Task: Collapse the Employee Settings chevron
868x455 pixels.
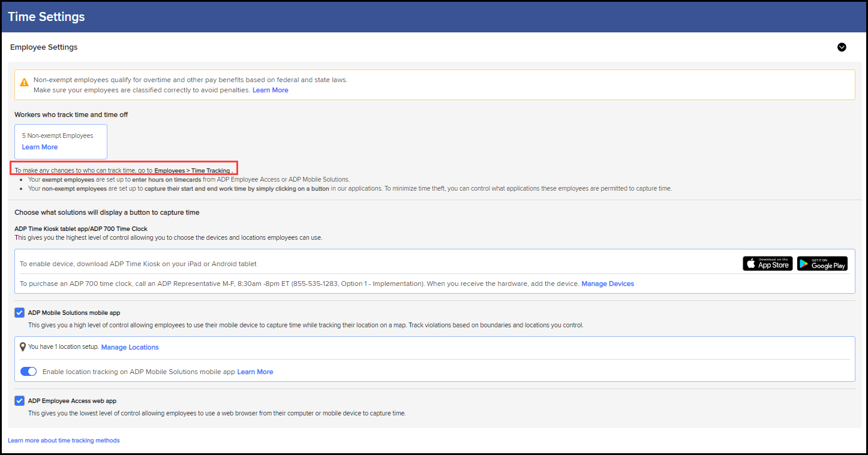Action: [x=842, y=47]
